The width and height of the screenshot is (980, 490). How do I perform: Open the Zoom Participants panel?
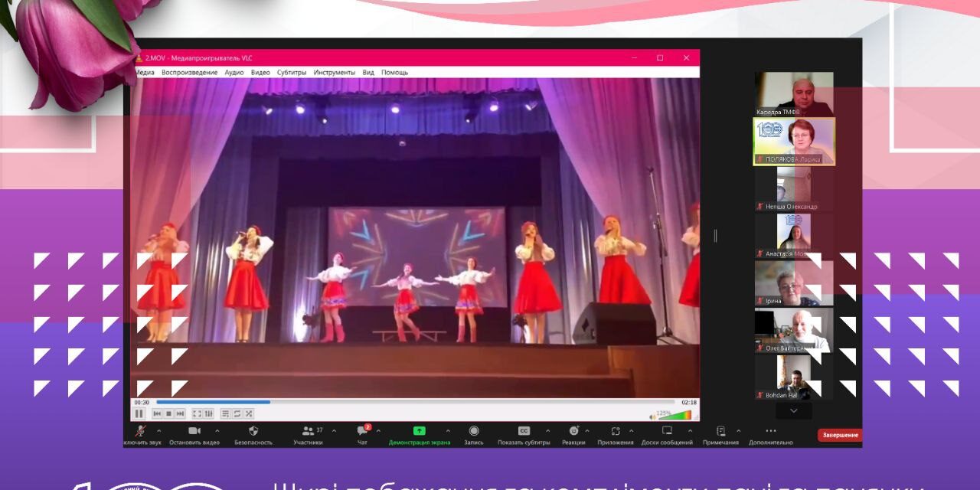coord(308,431)
